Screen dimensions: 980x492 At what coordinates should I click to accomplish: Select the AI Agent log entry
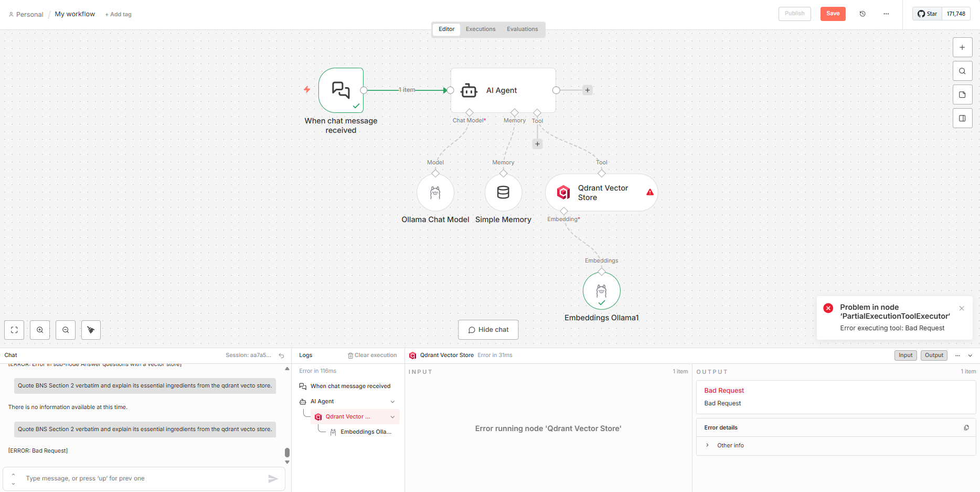click(x=348, y=402)
